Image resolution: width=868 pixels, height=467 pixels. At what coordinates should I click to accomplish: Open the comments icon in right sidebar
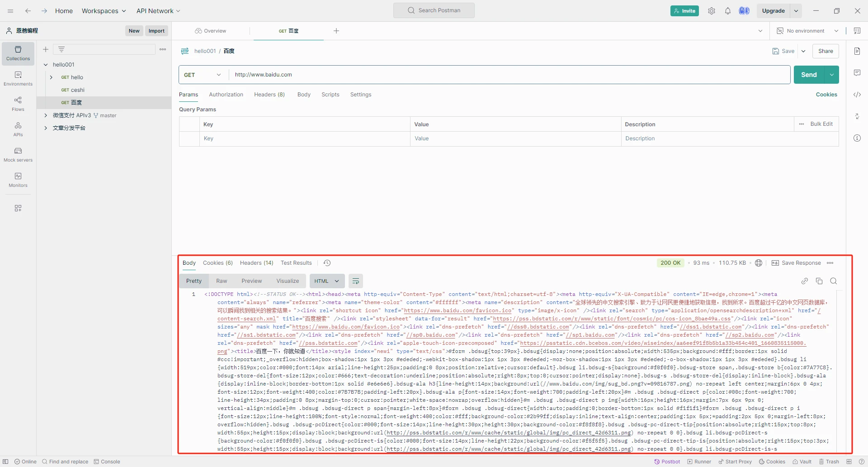[x=857, y=73]
